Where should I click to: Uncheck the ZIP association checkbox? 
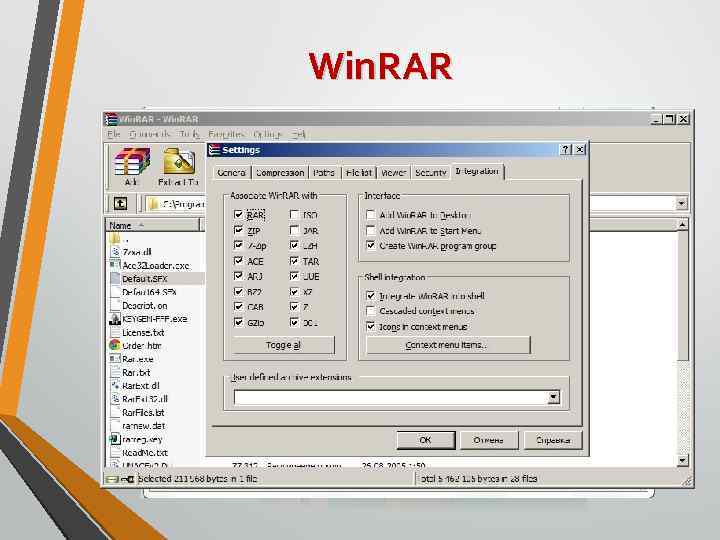tap(238, 230)
